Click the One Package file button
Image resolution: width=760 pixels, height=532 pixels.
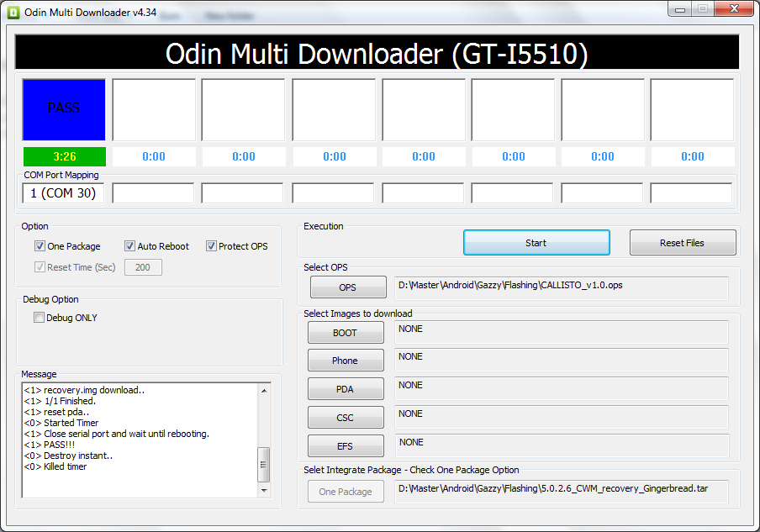[345, 491]
